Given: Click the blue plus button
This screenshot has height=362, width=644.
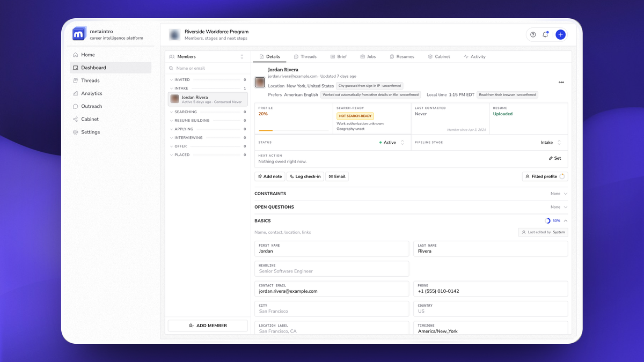Looking at the screenshot, I should click(x=560, y=34).
